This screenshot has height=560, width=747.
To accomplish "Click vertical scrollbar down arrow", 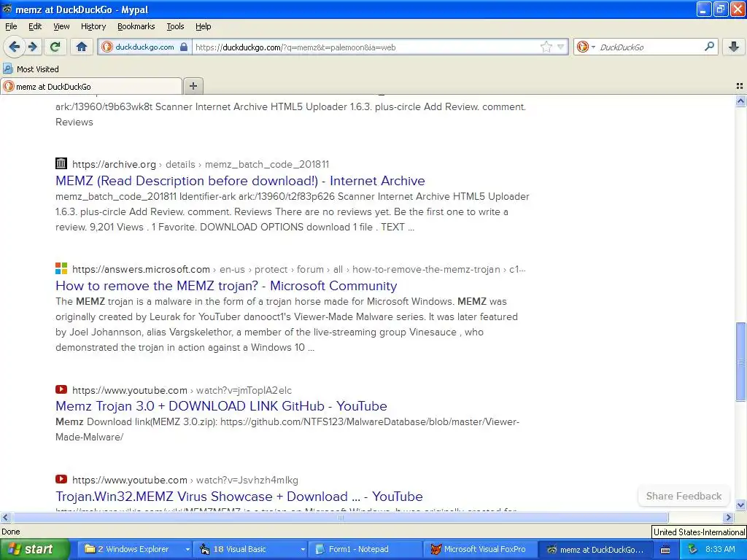I will [740, 505].
